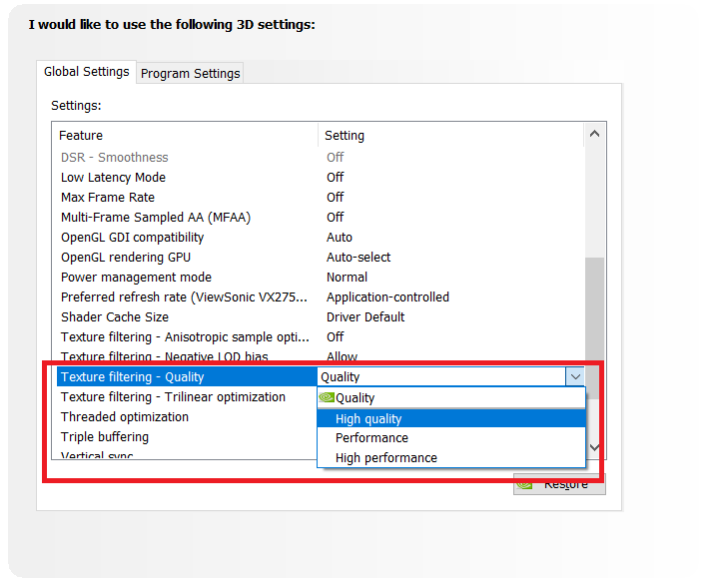Select the OpenGL rendering GPU row
The image size is (723, 588).
click(126, 257)
